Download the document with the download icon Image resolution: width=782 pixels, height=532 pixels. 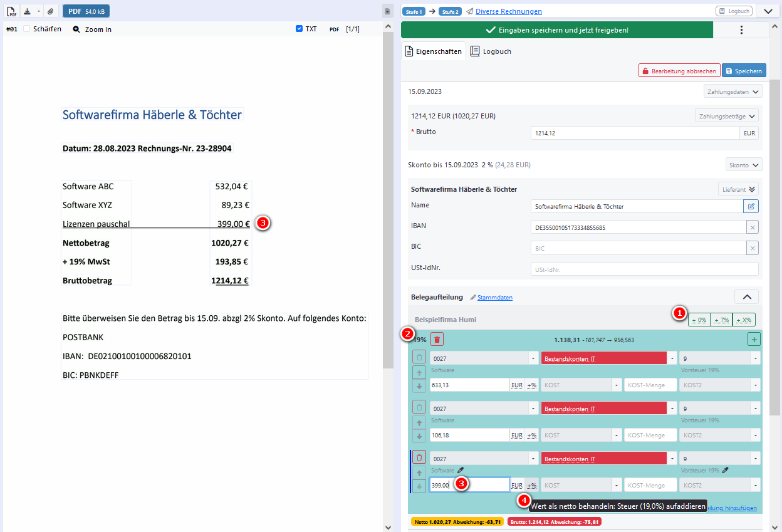pos(27,11)
